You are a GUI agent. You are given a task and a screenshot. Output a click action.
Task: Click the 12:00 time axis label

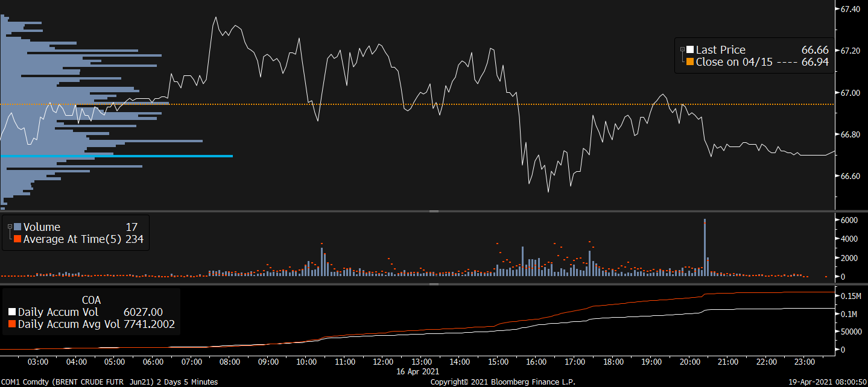(x=383, y=362)
